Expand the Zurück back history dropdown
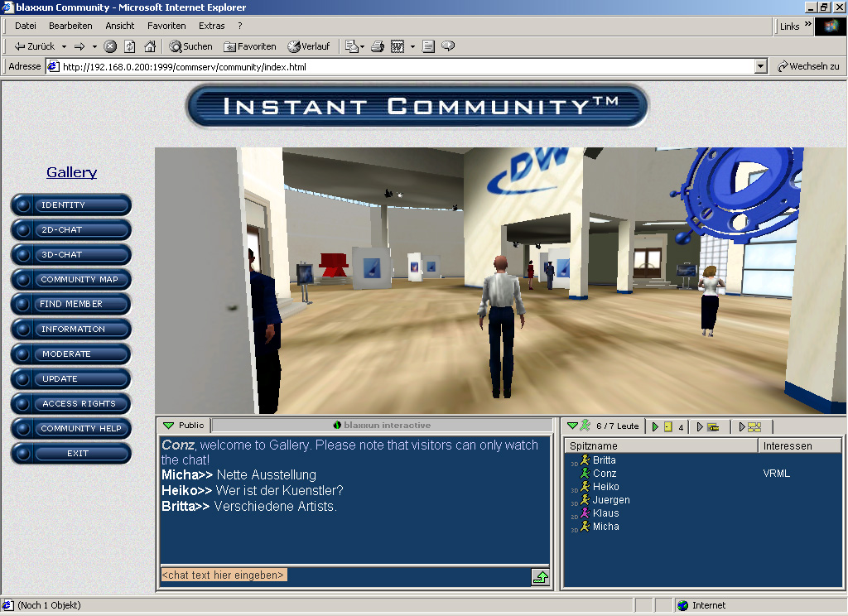The image size is (848, 616). [63, 46]
